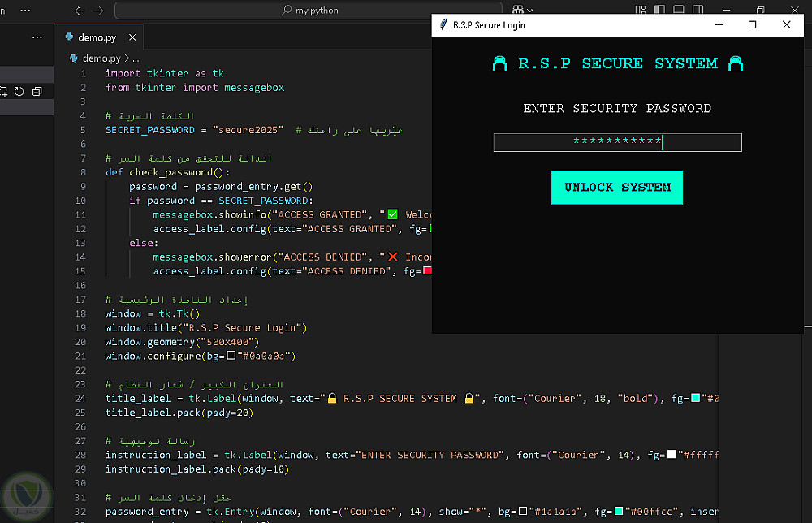Toggle the secondary sidebar layout icon

(698, 10)
